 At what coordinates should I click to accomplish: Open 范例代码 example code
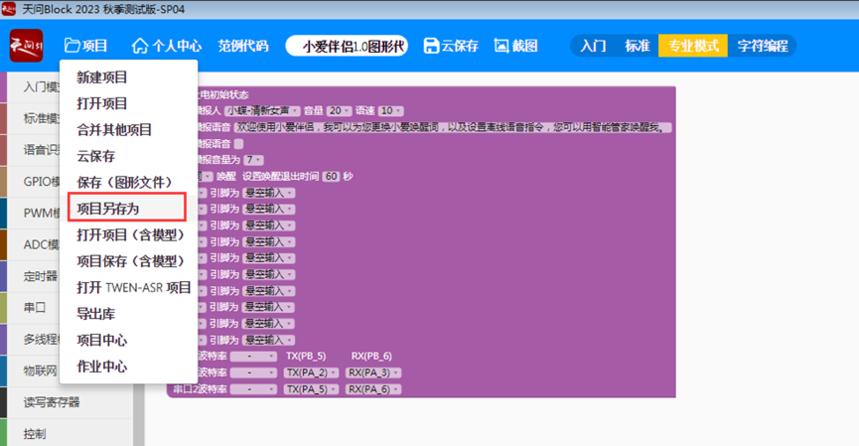[243, 46]
